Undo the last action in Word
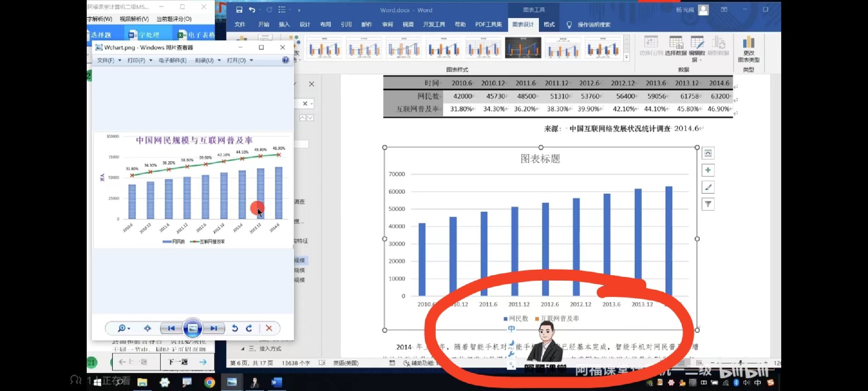 (252, 10)
